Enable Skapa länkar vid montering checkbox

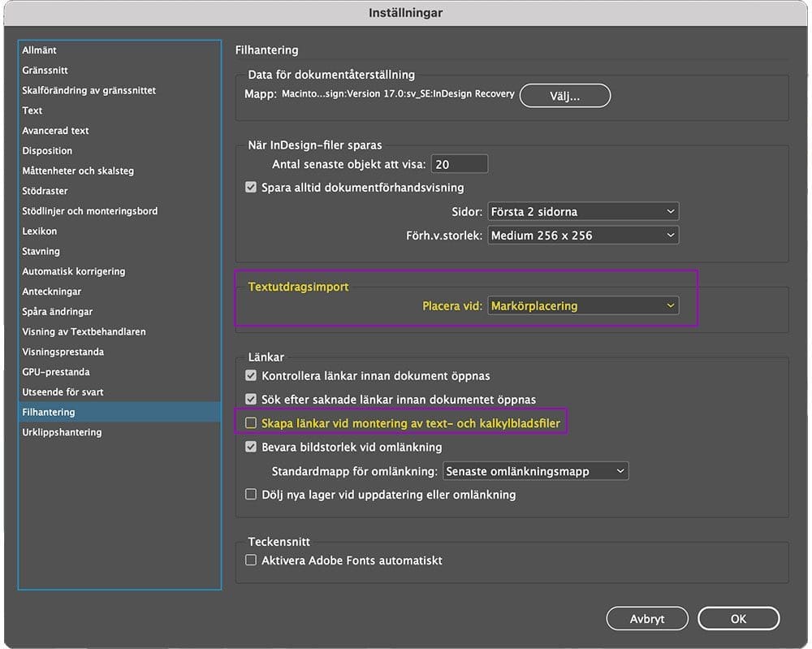click(x=251, y=422)
